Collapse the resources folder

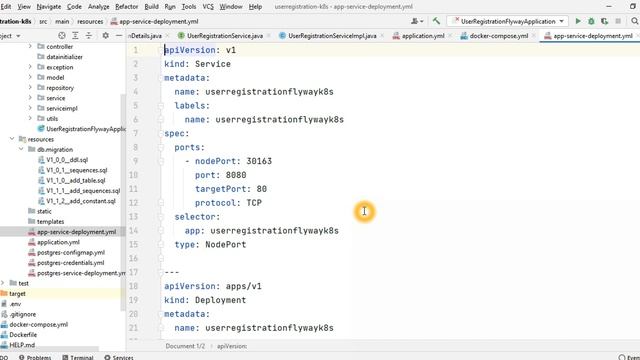(x=12, y=139)
